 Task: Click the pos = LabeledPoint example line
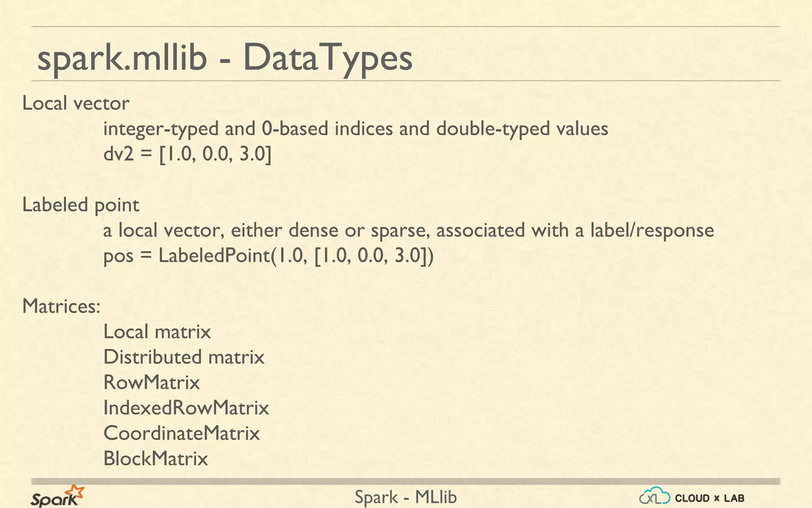click(268, 255)
